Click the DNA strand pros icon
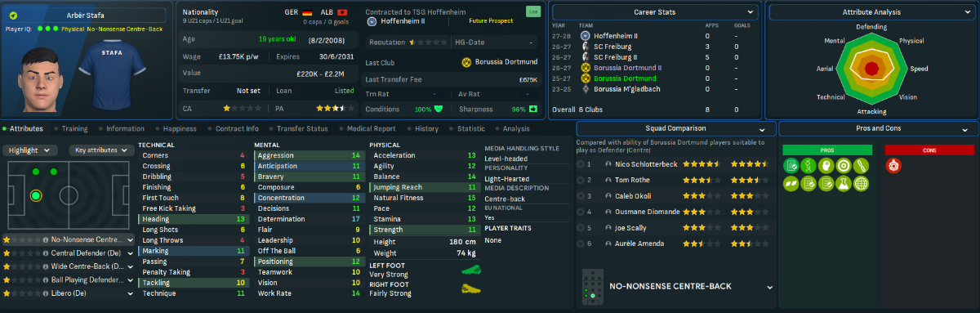This screenshot has height=313, width=980. [808, 165]
